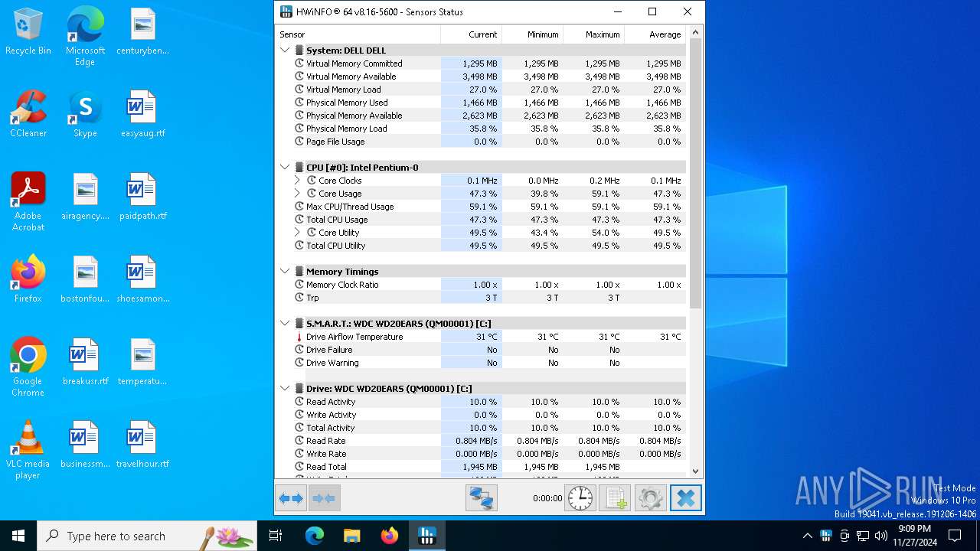Click the scrollbar up arrow
Screen dimensions: 980x551
[x=695, y=32]
